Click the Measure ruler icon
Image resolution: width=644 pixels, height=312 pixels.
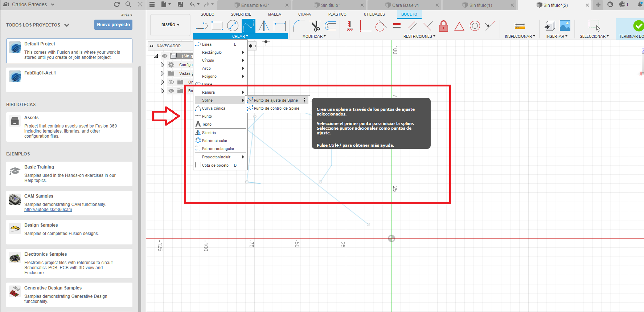[x=520, y=26]
